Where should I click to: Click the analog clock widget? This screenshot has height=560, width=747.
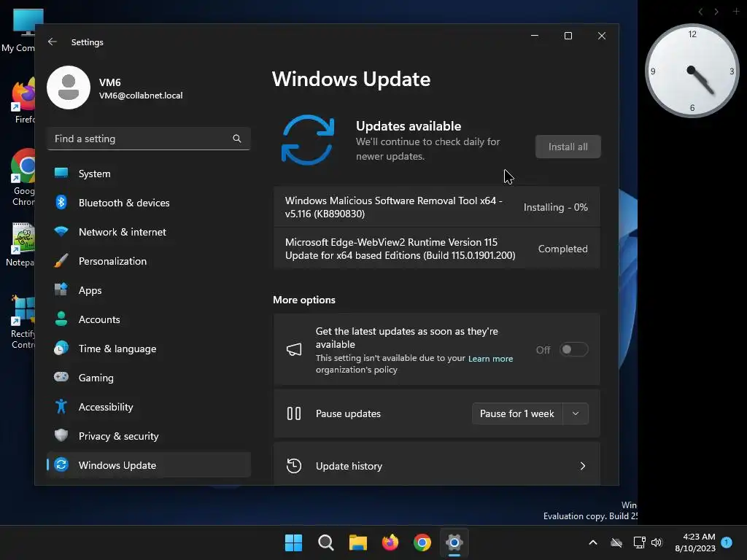point(692,71)
